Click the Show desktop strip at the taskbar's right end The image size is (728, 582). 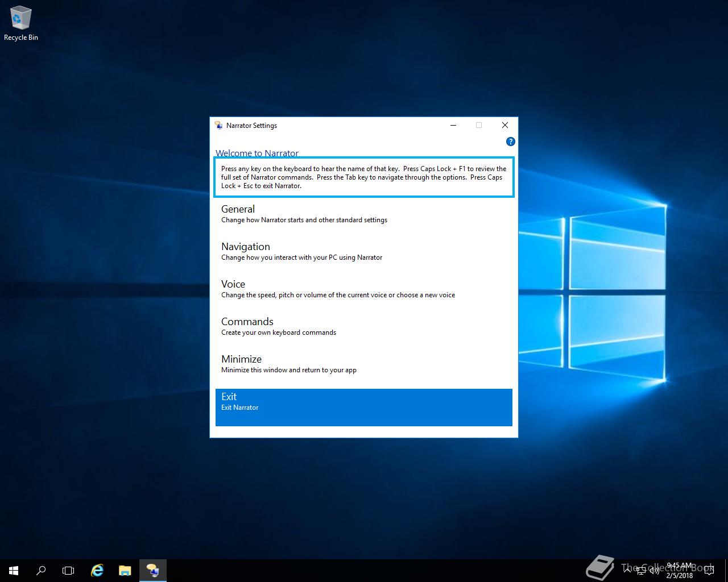(x=726, y=571)
